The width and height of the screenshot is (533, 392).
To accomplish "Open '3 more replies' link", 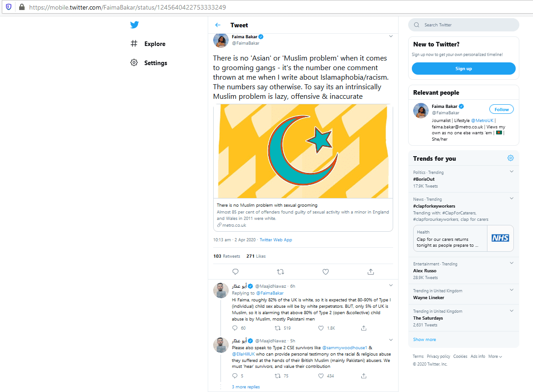I will click(x=246, y=387).
